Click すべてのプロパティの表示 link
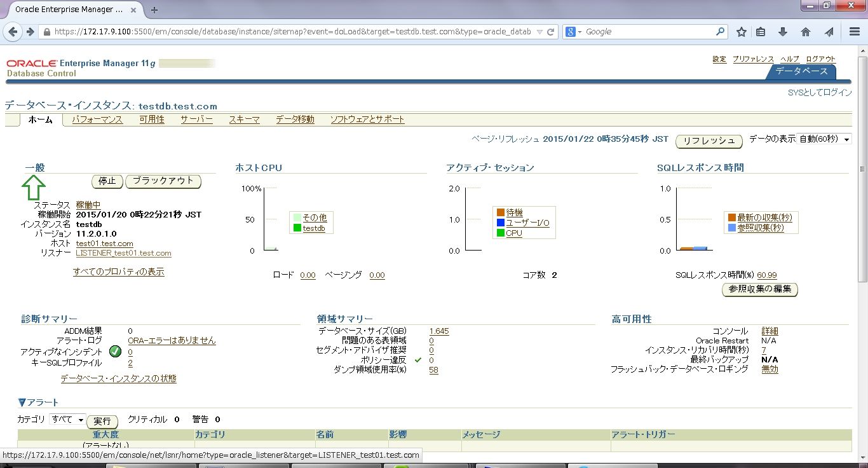Screen dimensions: 868x468 tap(119, 272)
